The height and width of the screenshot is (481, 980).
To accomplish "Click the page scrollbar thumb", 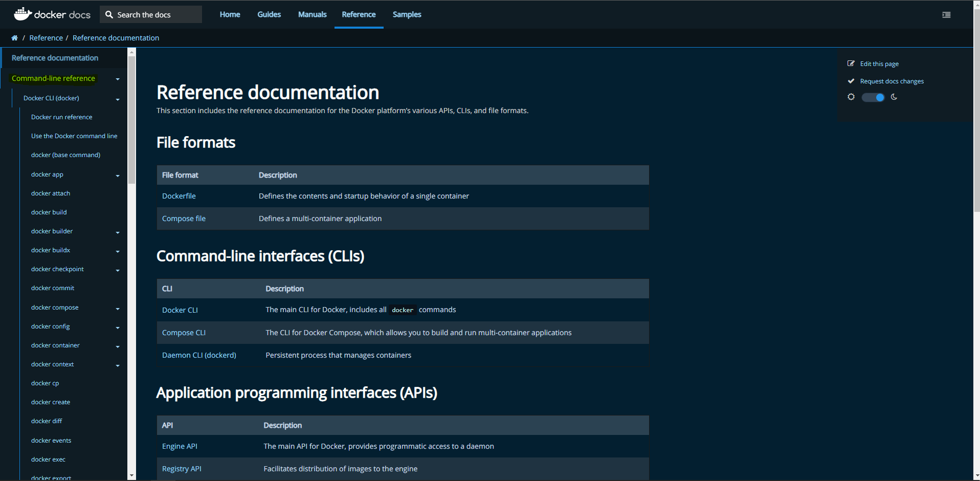I will click(976, 110).
